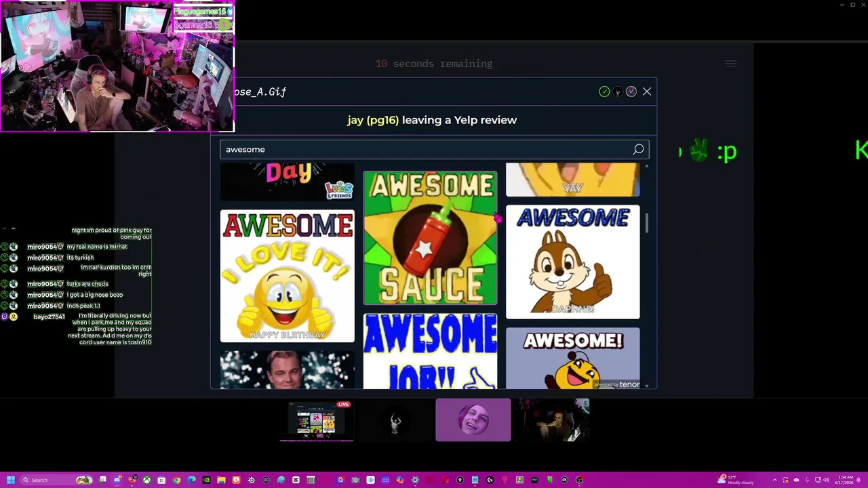Click the GIF results scrollbar thumb

[x=647, y=223]
